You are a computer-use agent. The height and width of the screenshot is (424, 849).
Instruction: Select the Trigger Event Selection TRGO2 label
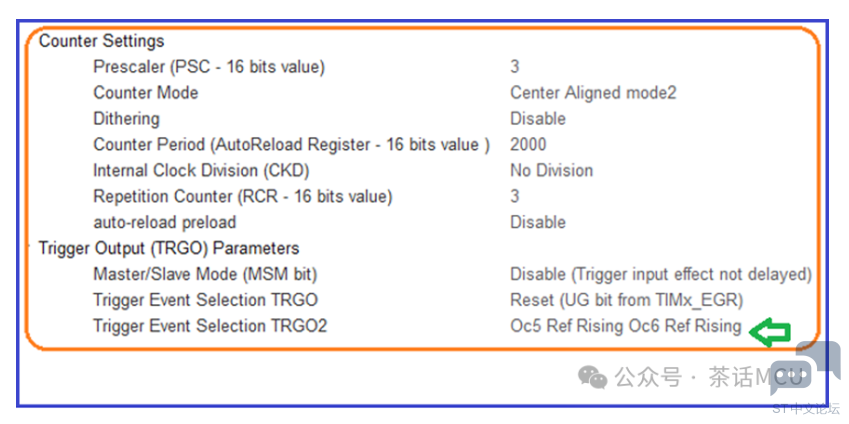tap(210, 326)
